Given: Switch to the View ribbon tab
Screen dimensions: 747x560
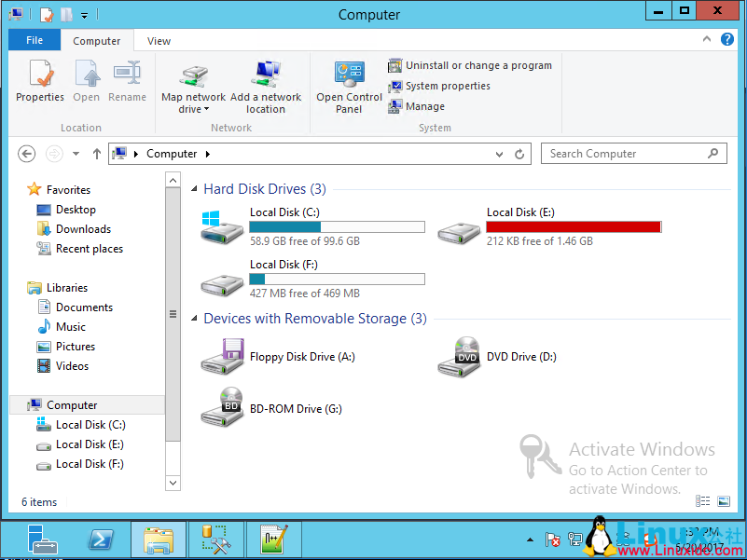Looking at the screenshot, I should pyautogui.click(x=159, y=41).
